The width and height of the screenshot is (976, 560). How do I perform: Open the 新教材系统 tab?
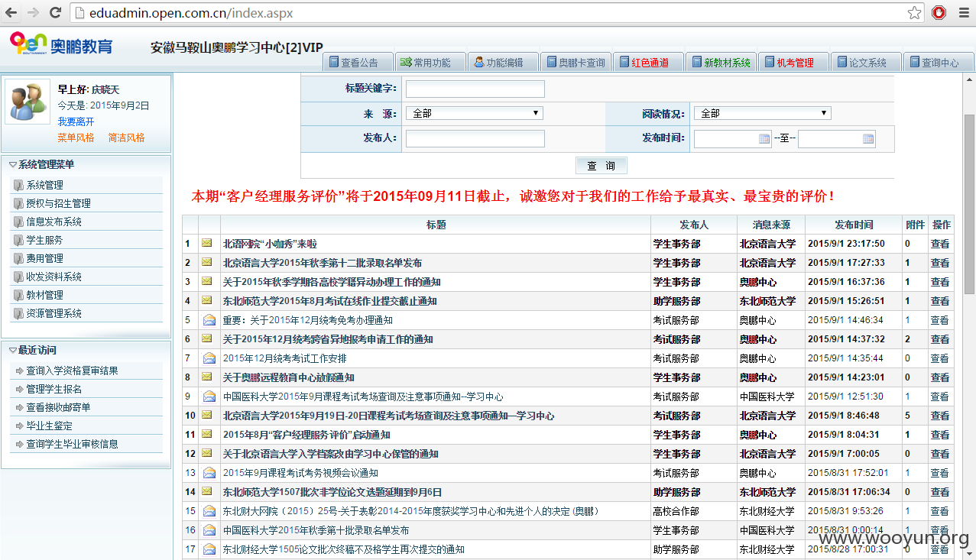pos(721,63)
